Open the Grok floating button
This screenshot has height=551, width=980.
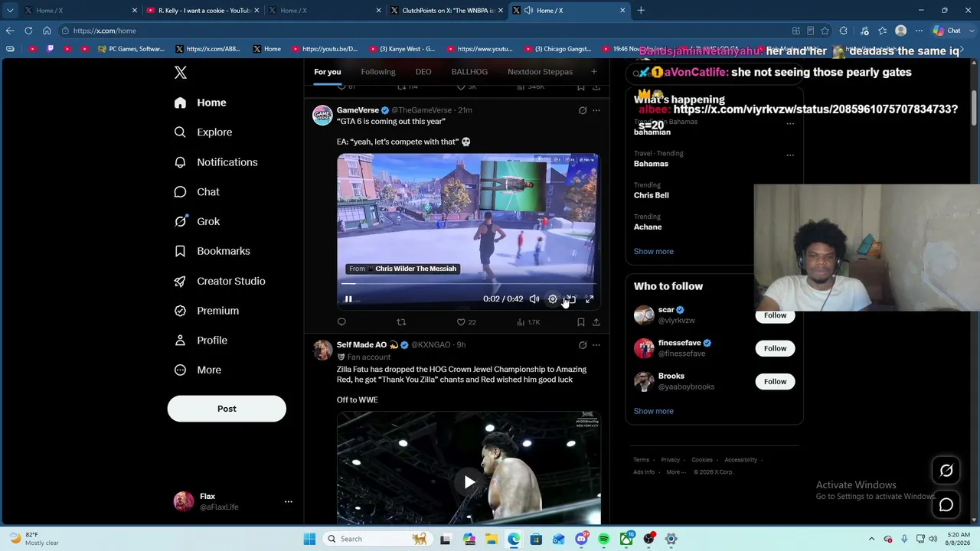coord(946,471)
